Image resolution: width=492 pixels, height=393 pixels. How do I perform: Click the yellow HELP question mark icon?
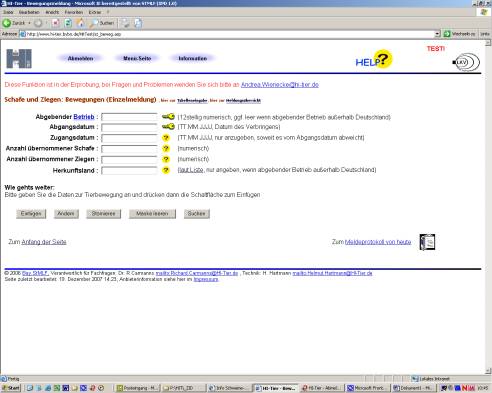point(382,59)
